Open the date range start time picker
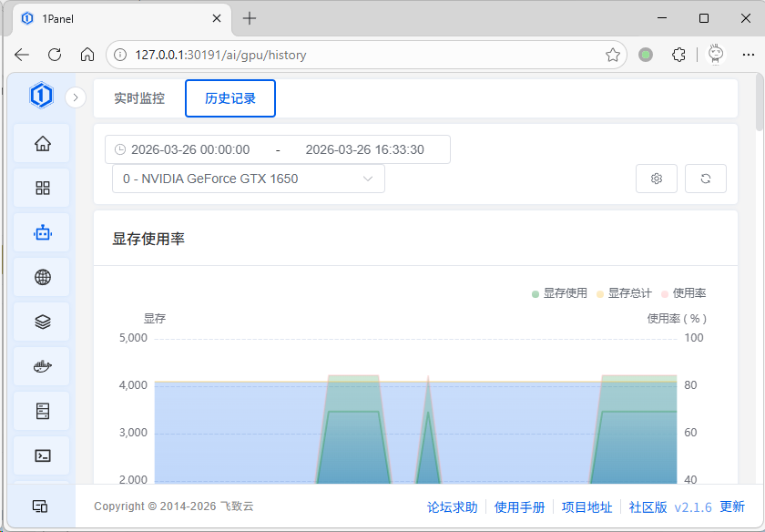Screen dimensions: 765x532 click(190, 149)
